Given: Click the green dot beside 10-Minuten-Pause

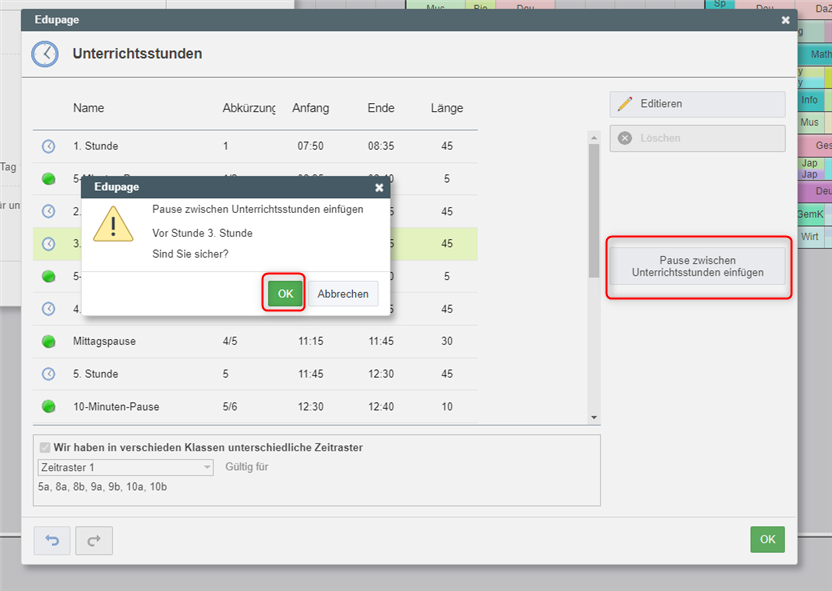Looking at the screenshot, I should (x=48, y=407).
